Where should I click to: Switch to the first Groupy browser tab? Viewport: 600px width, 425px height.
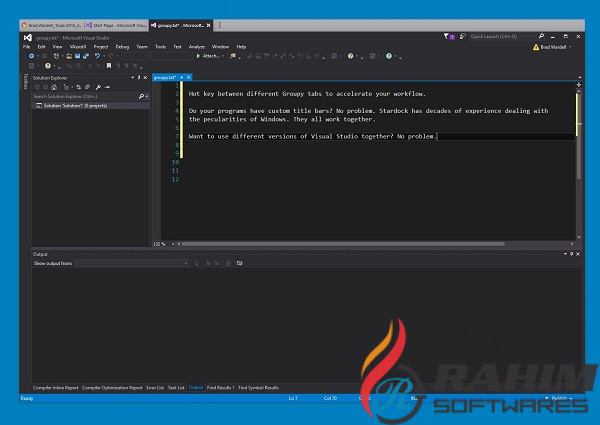[x=51, y=25]
